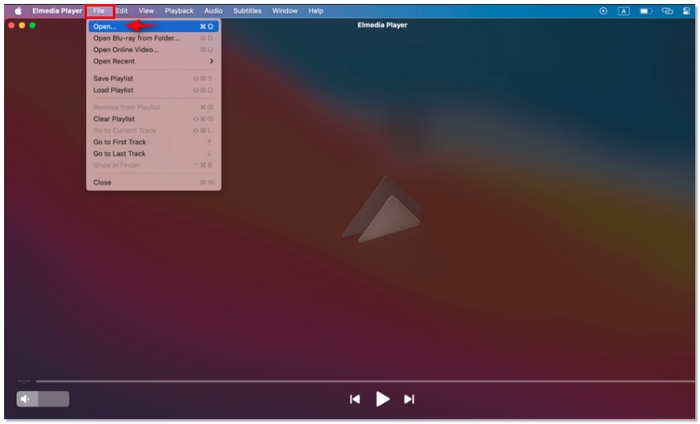Screen dimensions: 700x424
Task: Mute audio via the speaker icon
Action: tap(25, 399)
